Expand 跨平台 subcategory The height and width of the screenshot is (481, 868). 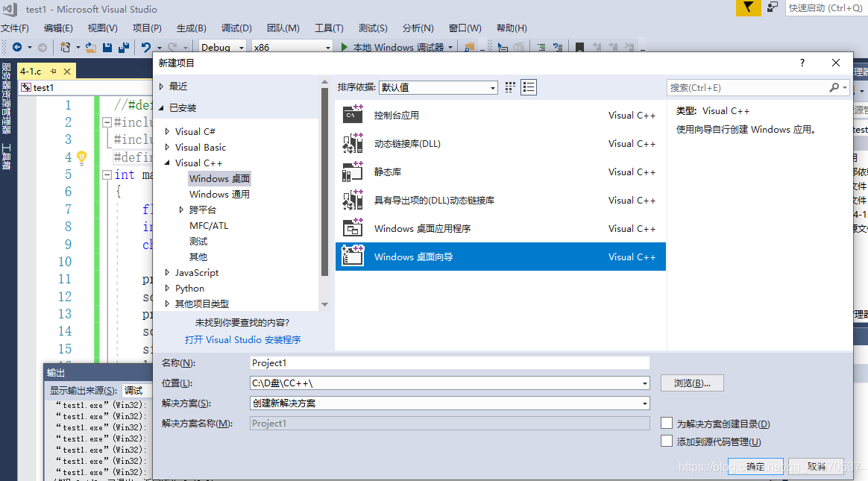[181, 210]
